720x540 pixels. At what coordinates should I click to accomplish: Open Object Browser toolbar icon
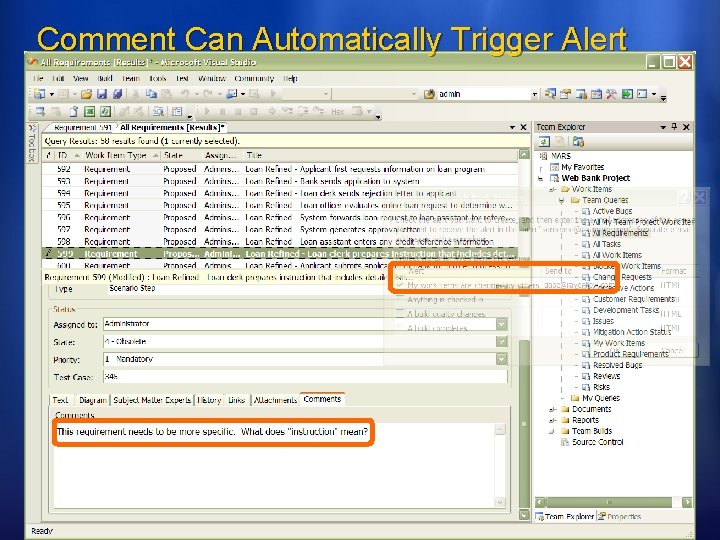(581, 94)
